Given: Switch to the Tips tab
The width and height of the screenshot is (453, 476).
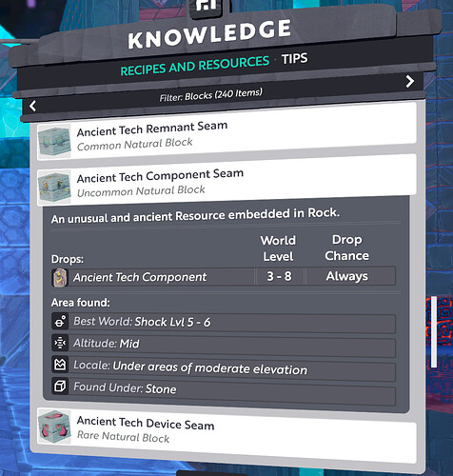Looking at the screenshot, I should point(295,59).
